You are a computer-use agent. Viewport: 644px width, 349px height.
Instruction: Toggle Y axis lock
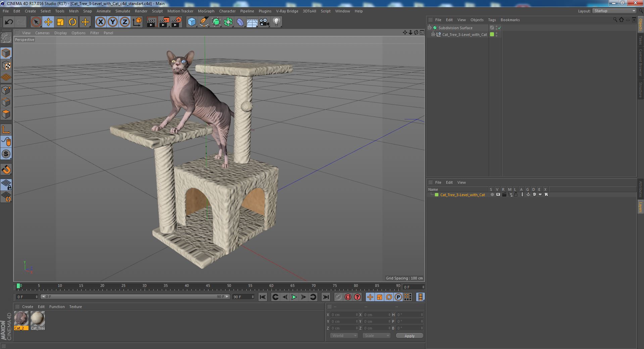tap(113, 22)
